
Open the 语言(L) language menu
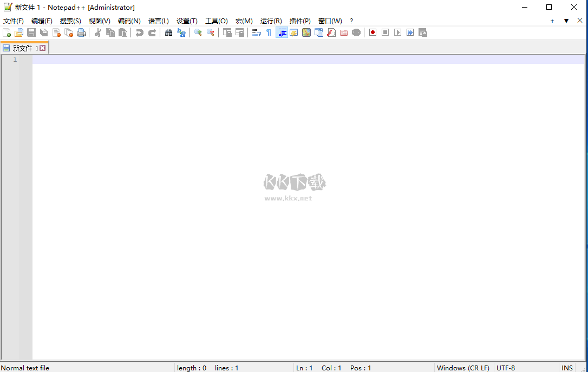tap(158, 21)
